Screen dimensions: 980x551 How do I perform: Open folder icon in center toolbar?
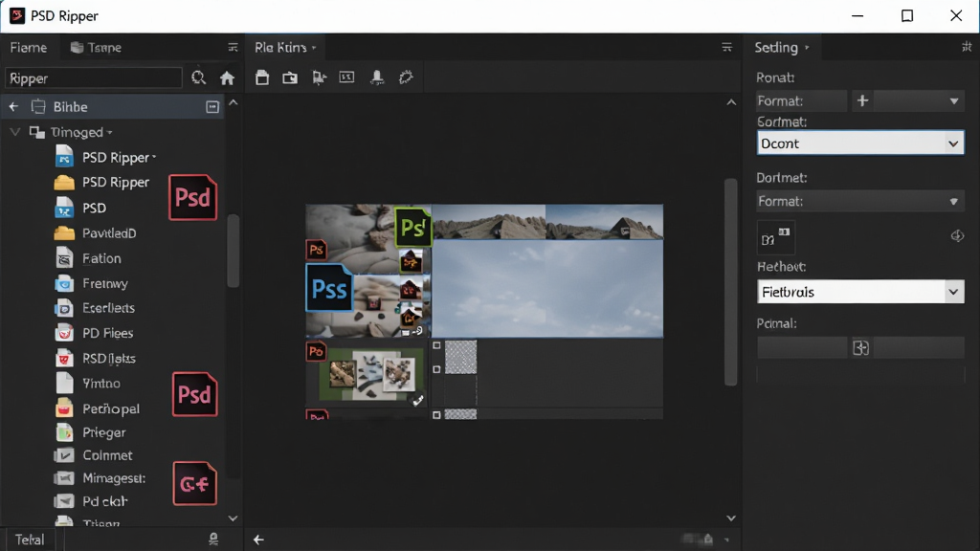[290, 77]
